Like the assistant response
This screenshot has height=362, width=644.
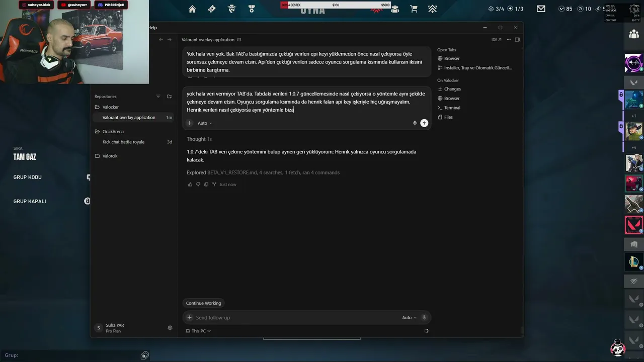[x=190, y=185]
